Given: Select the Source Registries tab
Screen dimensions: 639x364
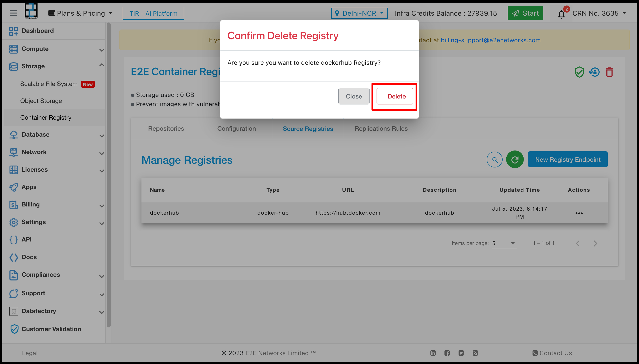Looking at the screenshot, I should [308, 128].
